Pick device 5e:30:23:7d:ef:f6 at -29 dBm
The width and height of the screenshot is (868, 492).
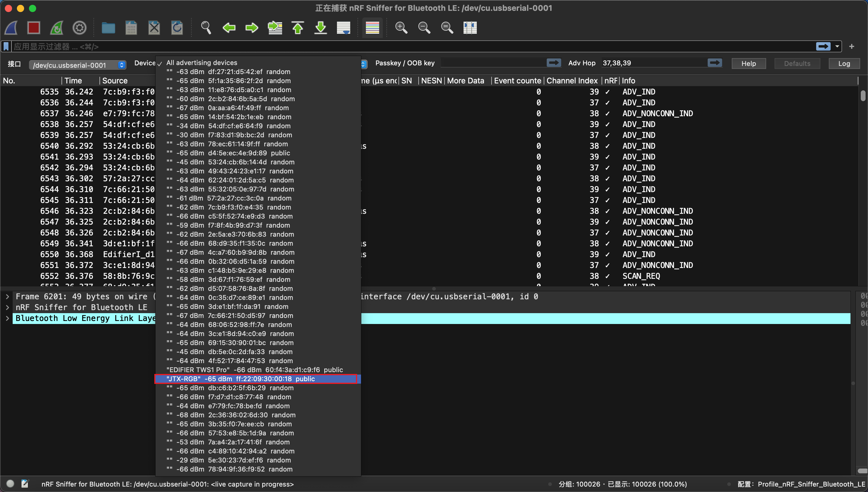pyautogui.click(x=258, y=460)
